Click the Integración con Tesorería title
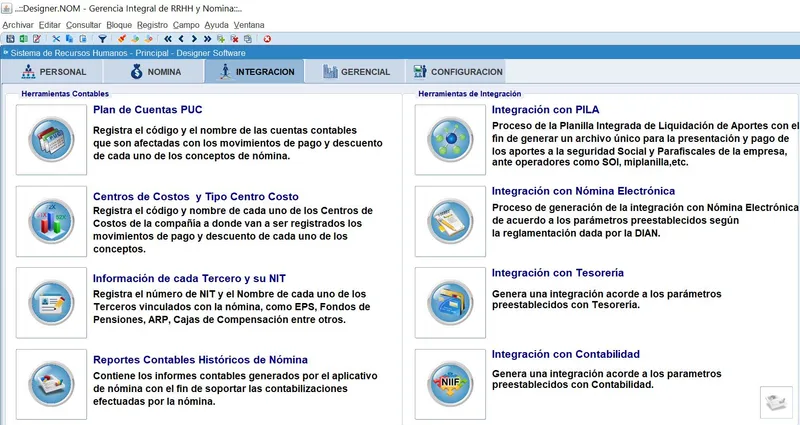The height and width of the screenshot is (425, 800). click(x=558, y=273)
